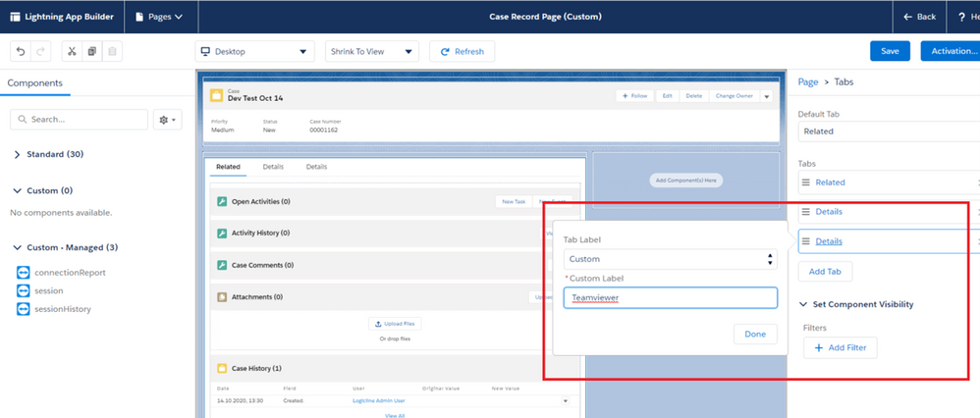This screenshot has height=418, width=980.
Task: Click the Follow button on case record
Action: click(634, 96)
